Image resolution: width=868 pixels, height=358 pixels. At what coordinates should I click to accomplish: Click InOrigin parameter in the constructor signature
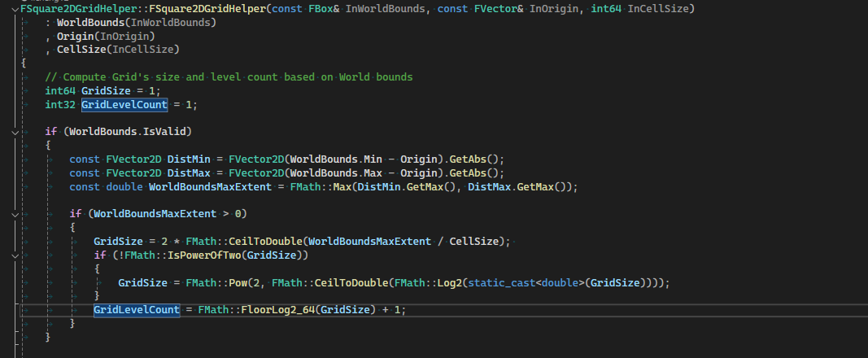click(x=555, y=9)
